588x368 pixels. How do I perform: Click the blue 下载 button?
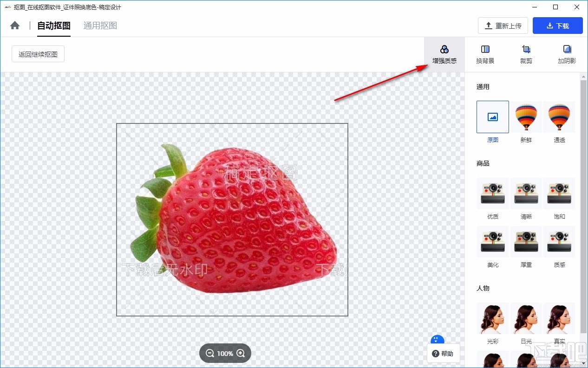click(x=558, y=26)
